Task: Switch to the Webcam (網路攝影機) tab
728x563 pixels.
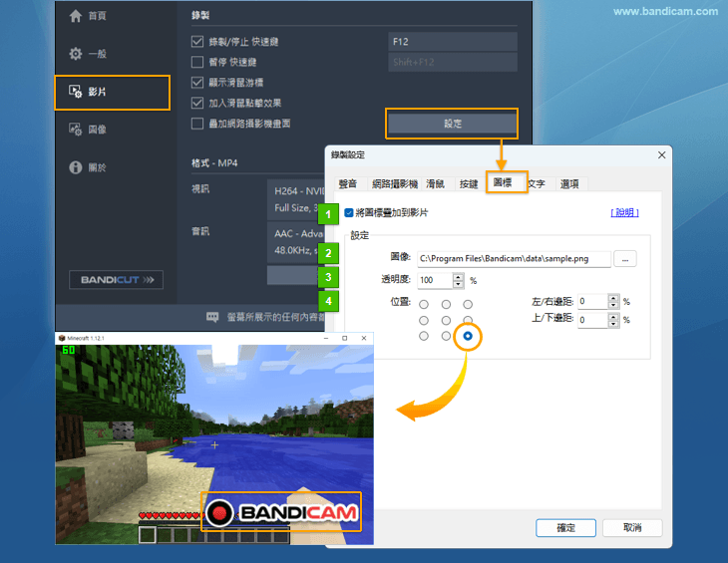Action: pos(395,184)
